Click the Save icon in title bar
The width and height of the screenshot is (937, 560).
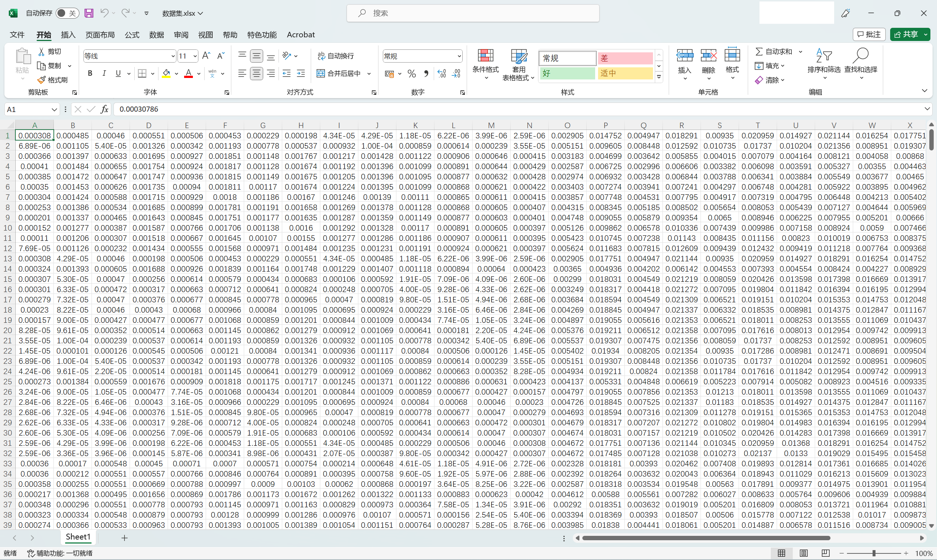(89, 13)
